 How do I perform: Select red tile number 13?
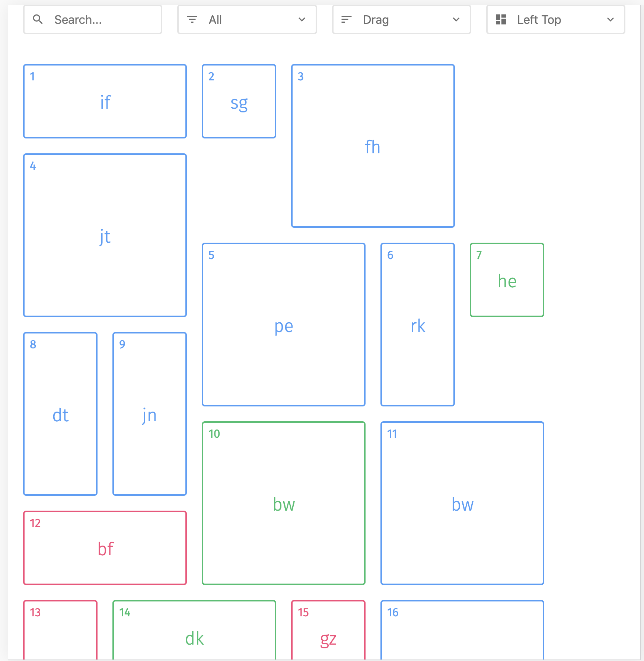(60, 630)
